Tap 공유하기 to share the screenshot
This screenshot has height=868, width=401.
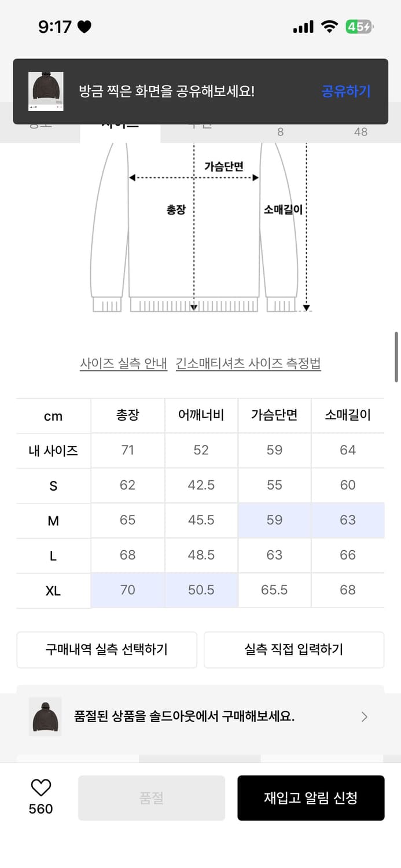345,91
